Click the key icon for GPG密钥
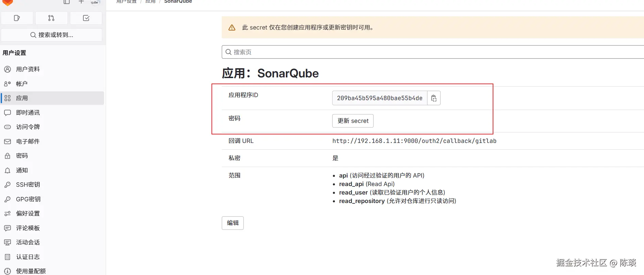 click(x=7, y=199)
